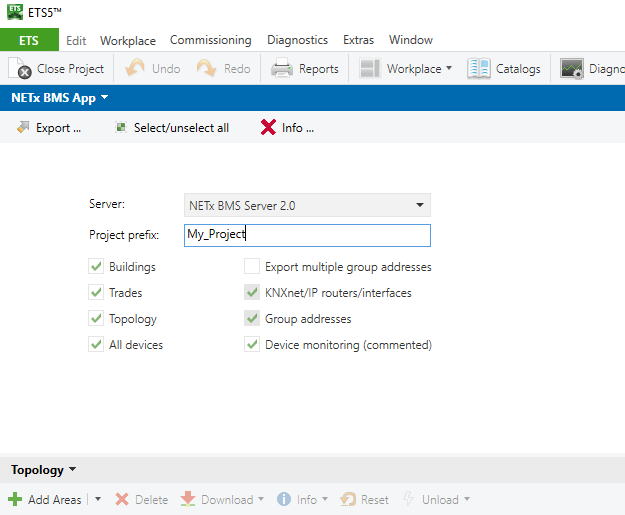This screenshot has width=625, height=515.
Task: Open the Extras menu
Action: click(x=358, y=40)
